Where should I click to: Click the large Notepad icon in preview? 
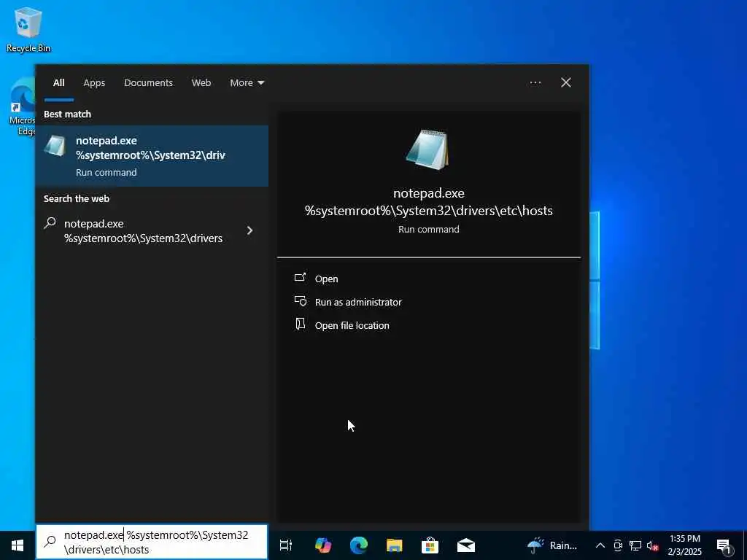pos(427,149)
